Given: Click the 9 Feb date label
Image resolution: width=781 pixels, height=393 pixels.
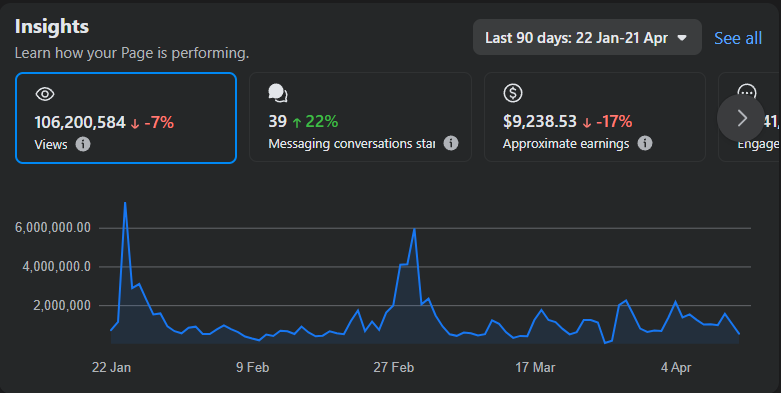Looking at the screenshot, I should click(253, 368).
